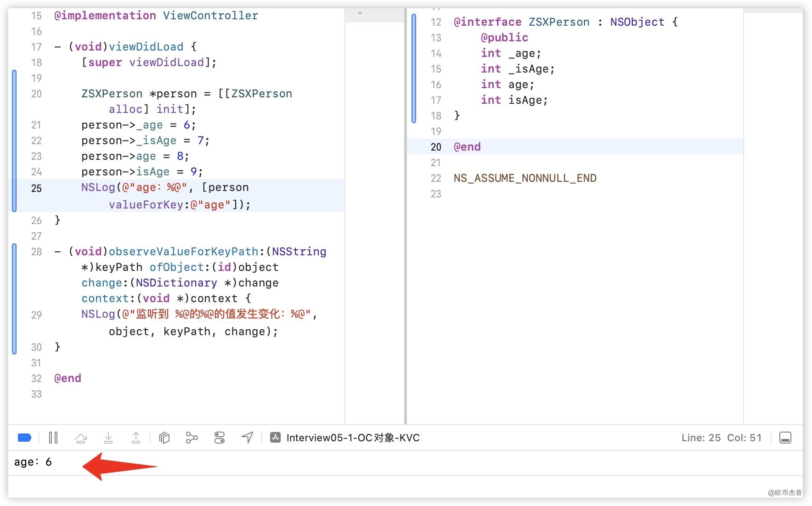Click line number 20 in right editor
Screen dimensions: 812x506
point(436,147)
